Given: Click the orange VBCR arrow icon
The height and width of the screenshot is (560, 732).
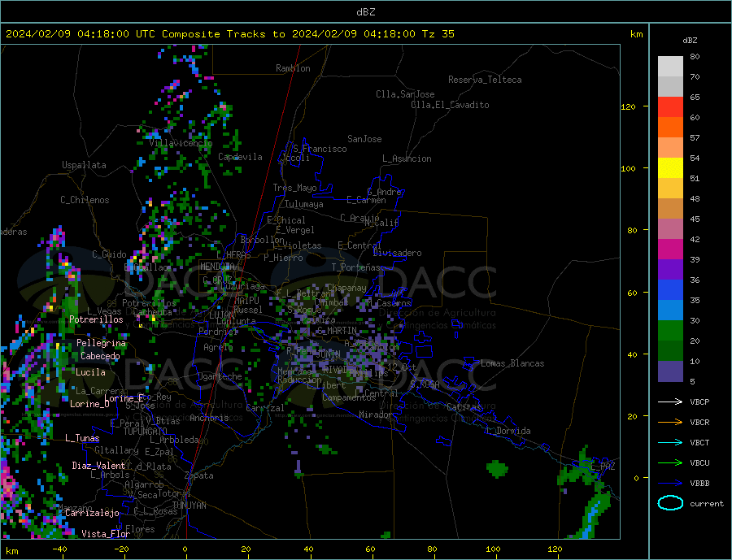Looking at the screenshot, I should click(x=670, y=423).
